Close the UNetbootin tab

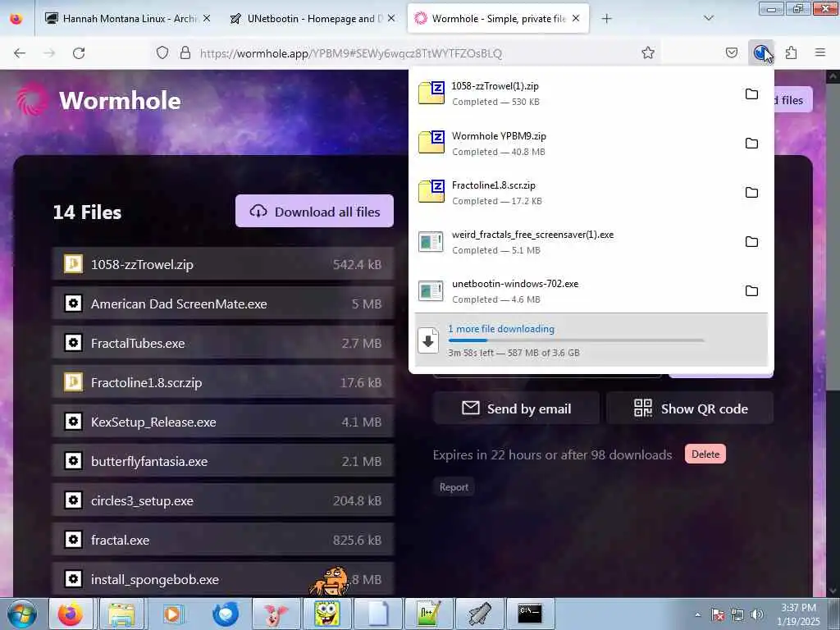(391, 18)
